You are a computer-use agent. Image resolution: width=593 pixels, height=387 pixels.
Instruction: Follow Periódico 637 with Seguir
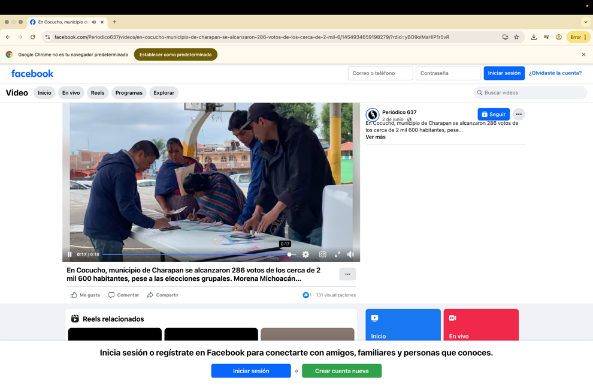pos(494,114)
